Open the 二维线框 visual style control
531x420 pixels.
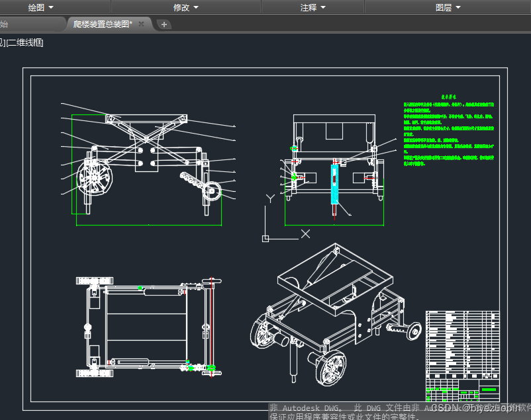coord(25,42)
